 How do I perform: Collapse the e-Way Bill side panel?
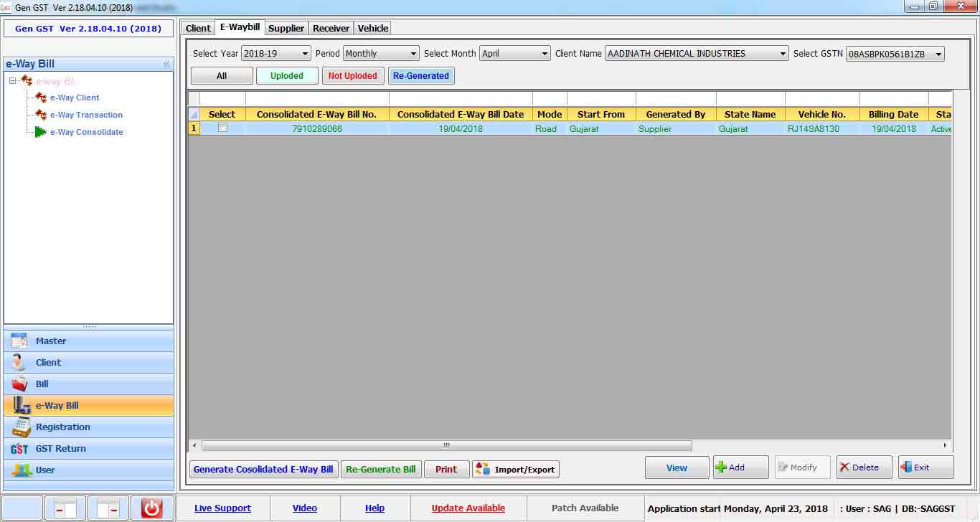pos(166,65)
